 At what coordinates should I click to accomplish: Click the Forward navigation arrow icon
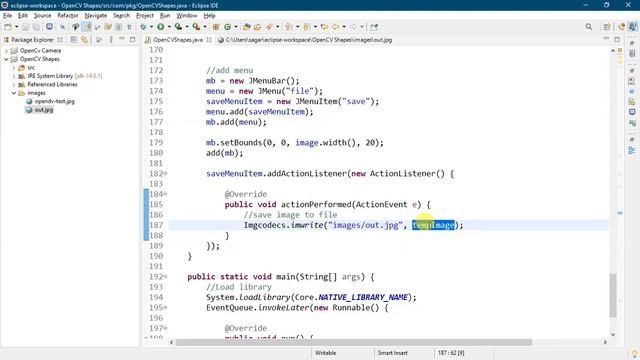[353, 27]
